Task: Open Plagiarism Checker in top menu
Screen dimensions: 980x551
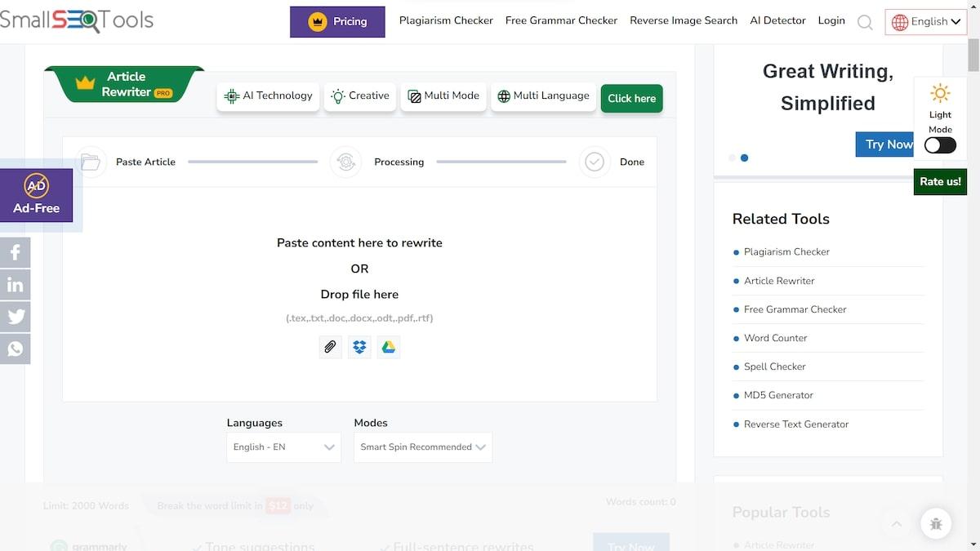Action: 446,20
